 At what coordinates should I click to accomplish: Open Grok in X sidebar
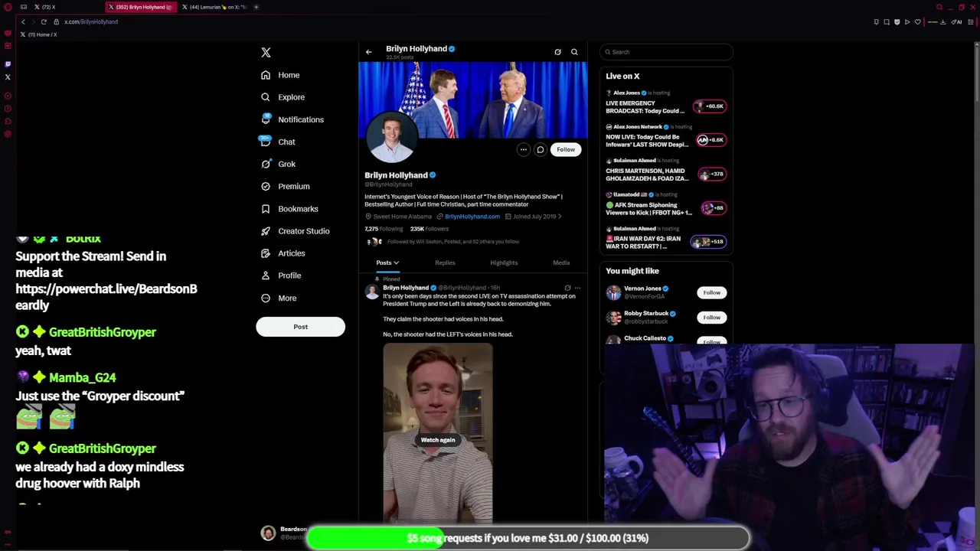(x=277, y=164)
